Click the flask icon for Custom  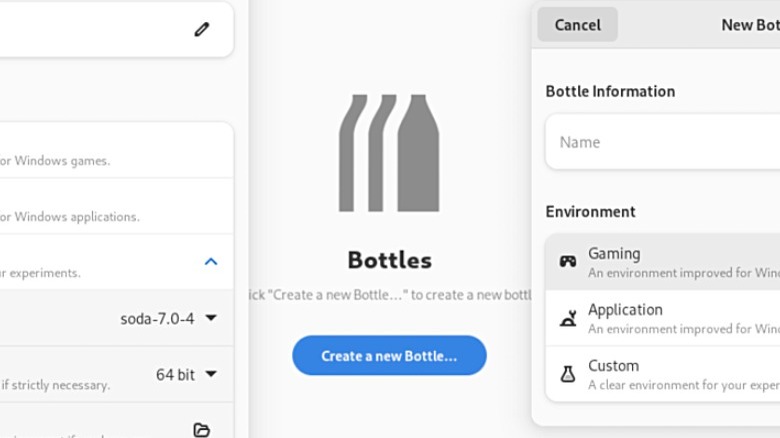point(567,374)
